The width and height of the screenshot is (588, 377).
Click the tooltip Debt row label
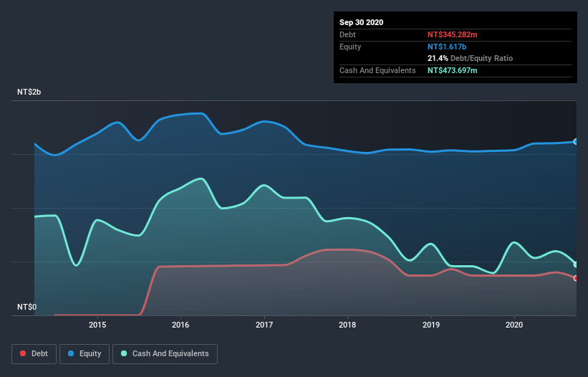pos(347,34)
